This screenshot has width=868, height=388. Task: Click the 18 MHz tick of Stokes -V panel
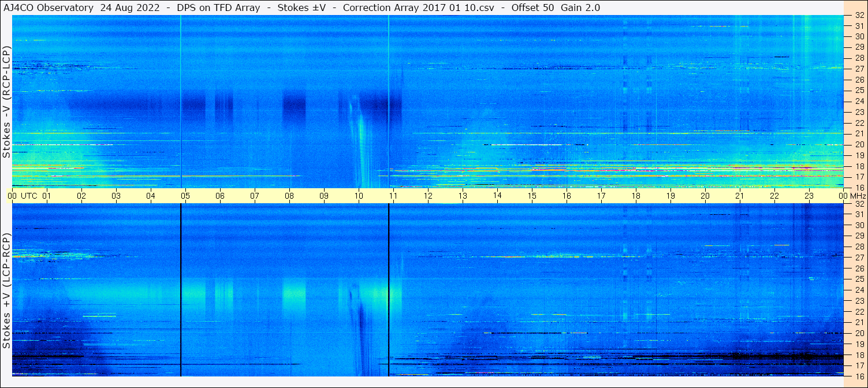[x=859, y=166]
